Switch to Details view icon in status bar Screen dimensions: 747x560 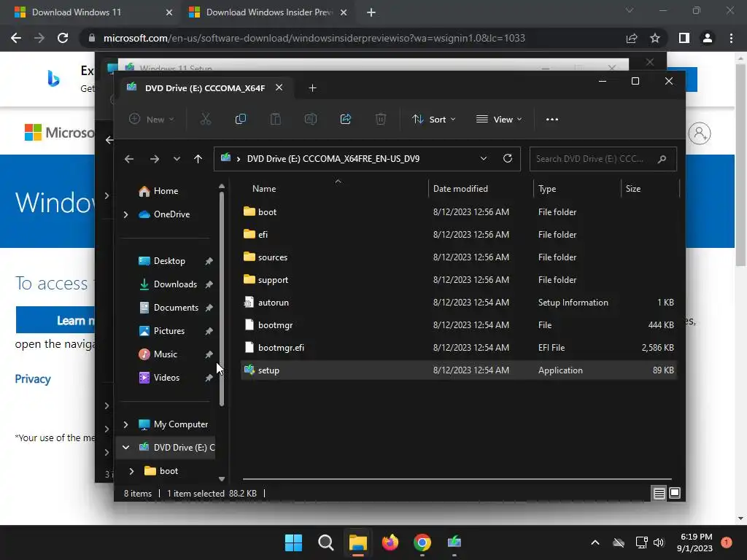pyautogui.click(x=659, y=494)
